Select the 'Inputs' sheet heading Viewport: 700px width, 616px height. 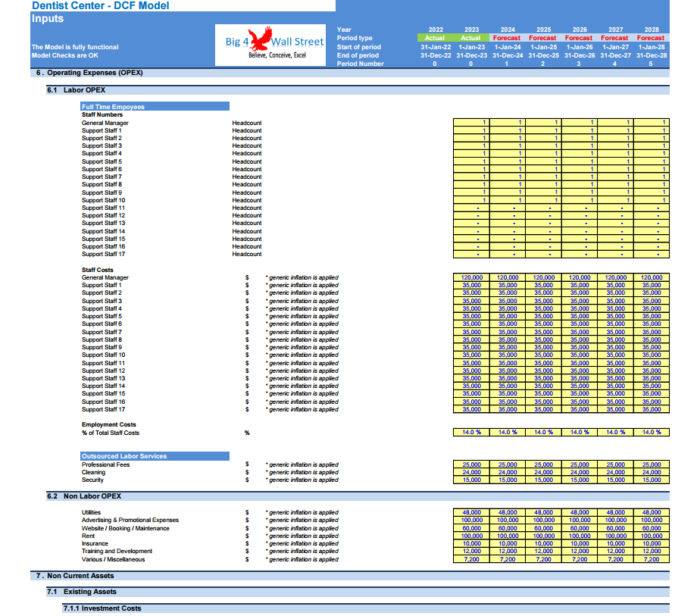tap(47, 19)
